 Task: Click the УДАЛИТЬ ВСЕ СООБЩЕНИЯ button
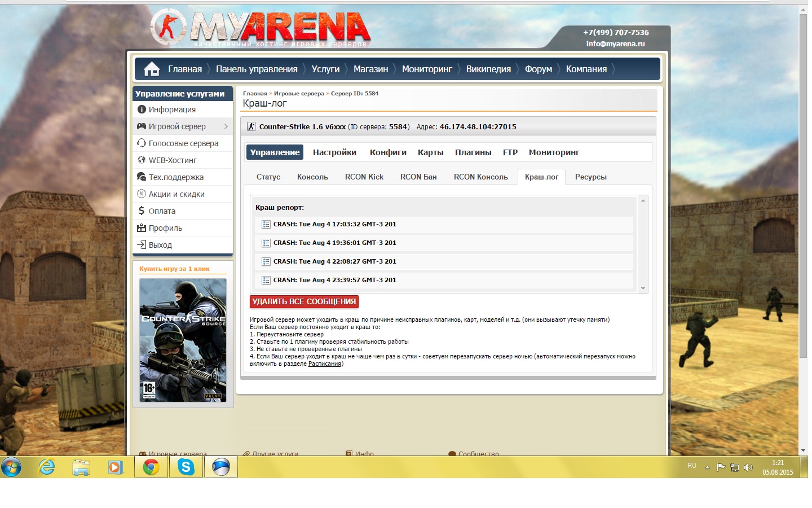coord(304,302)
